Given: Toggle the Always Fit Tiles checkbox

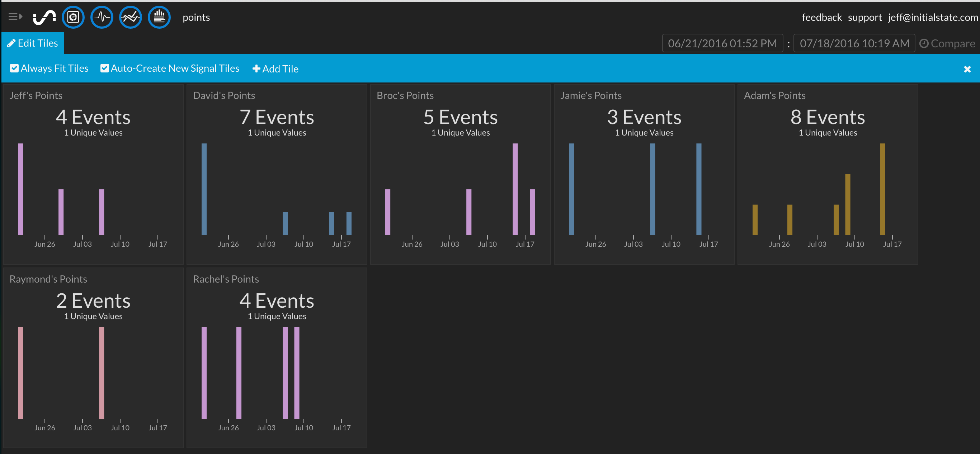Looking at the screenshot, I should [x=14, y=68].
